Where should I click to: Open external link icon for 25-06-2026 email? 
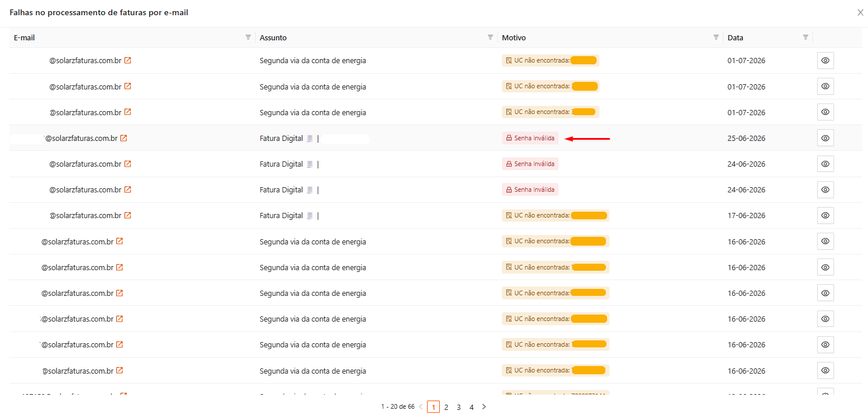point(123,139)
